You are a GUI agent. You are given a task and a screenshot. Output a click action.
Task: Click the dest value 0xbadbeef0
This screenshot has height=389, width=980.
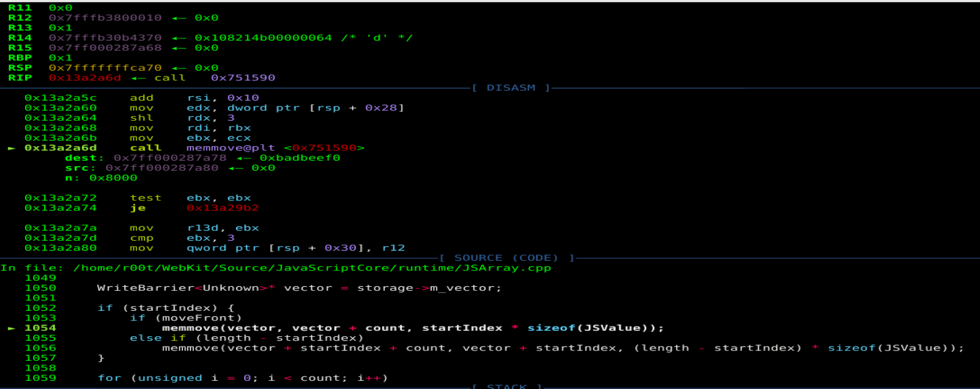[300, 158]
